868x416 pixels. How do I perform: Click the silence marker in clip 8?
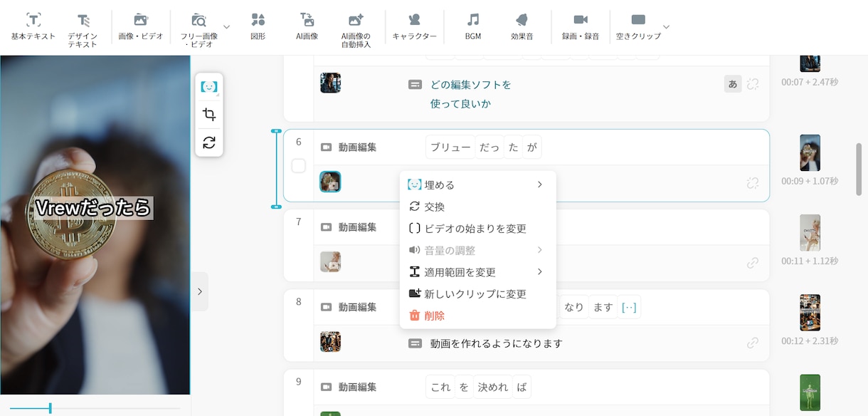click(629, 307)
